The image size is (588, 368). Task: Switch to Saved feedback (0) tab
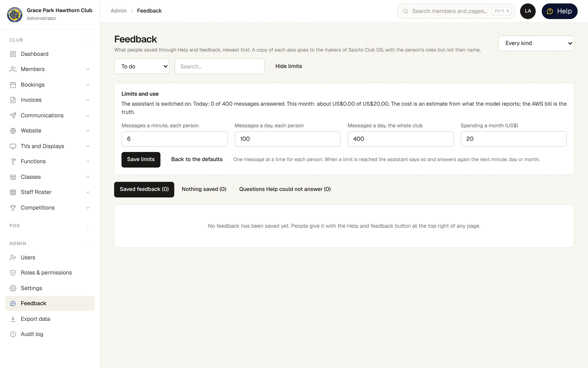144,190
